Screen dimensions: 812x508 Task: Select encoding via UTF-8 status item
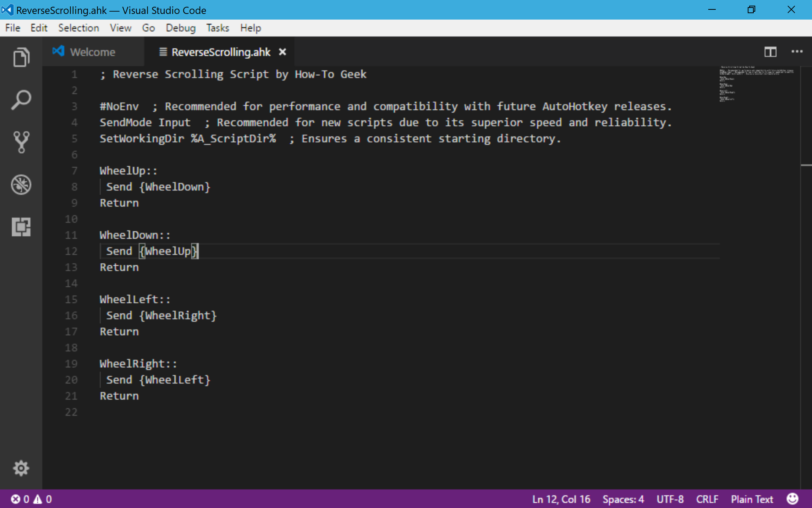pos(670,499)
